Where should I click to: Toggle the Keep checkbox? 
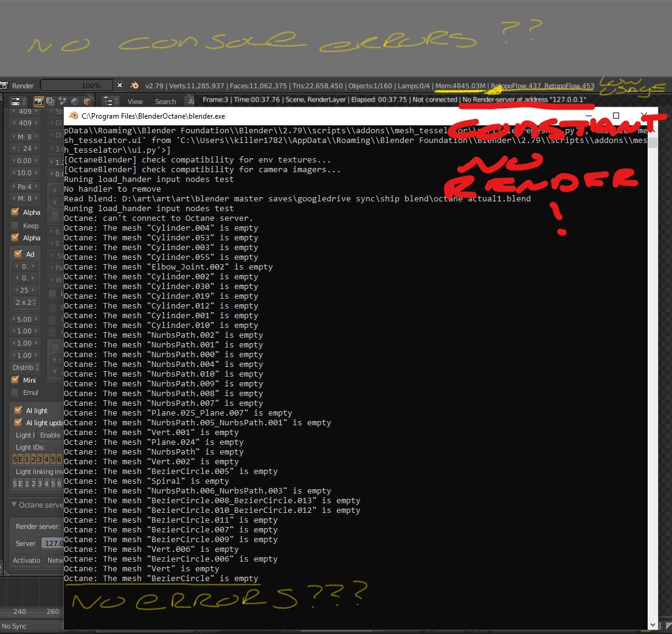tap(15, 226)
